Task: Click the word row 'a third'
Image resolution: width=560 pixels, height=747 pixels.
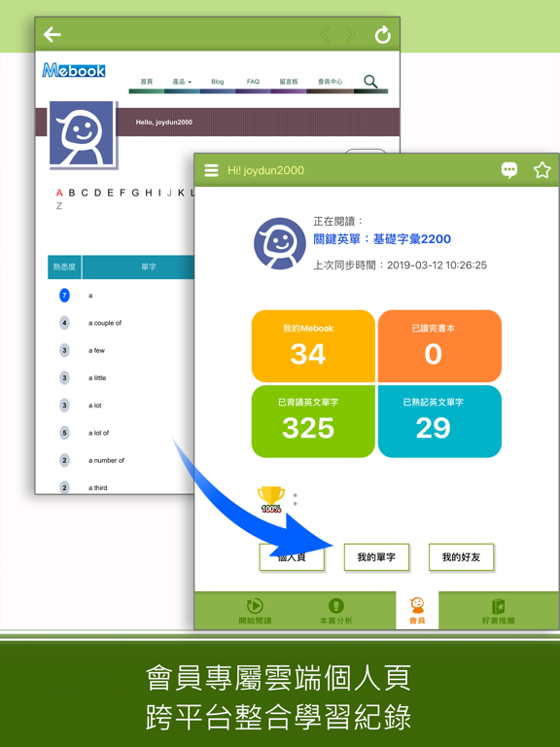Action: pos(97,488)
